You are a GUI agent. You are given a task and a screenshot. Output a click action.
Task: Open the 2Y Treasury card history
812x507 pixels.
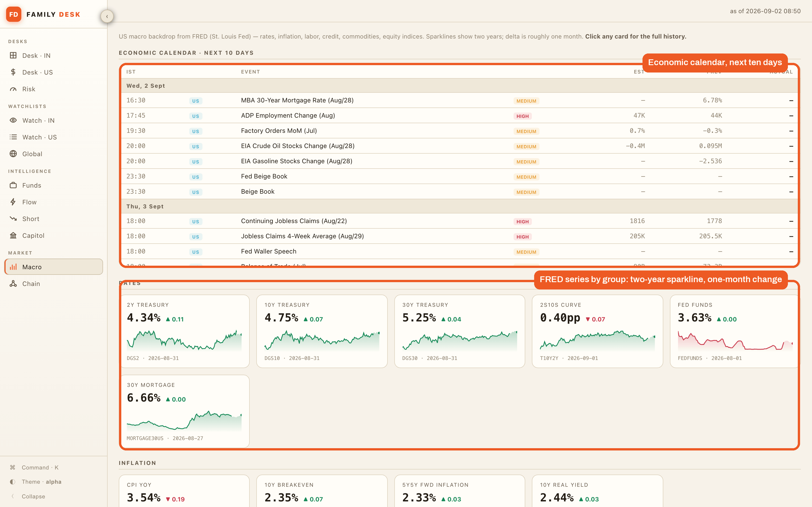184,331
